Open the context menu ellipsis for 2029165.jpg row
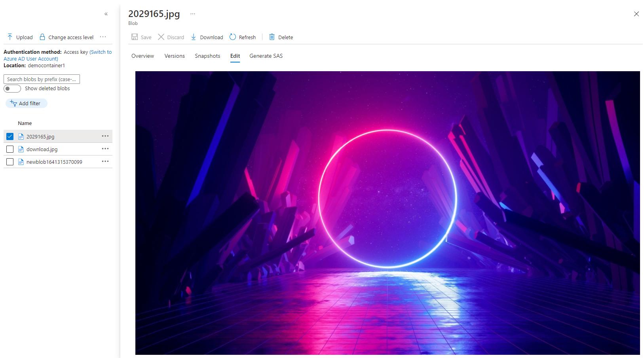This screenshot has height=358, width=644. pyautogui.click(x=105, y=136)
